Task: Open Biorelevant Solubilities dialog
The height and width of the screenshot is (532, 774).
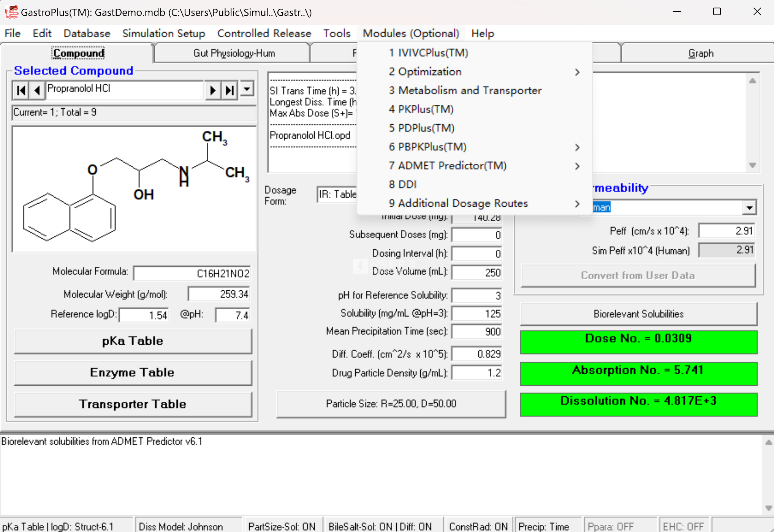Action: [638, 314]
